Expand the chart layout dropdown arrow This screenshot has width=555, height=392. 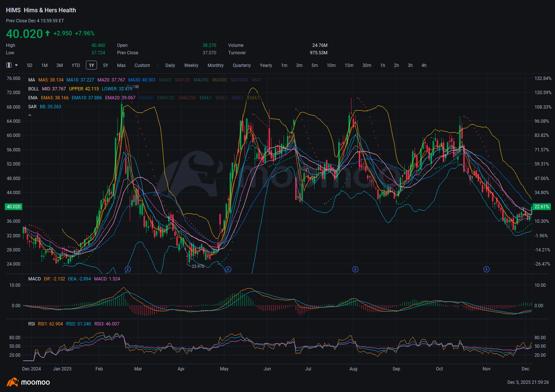tap(16, 65)
